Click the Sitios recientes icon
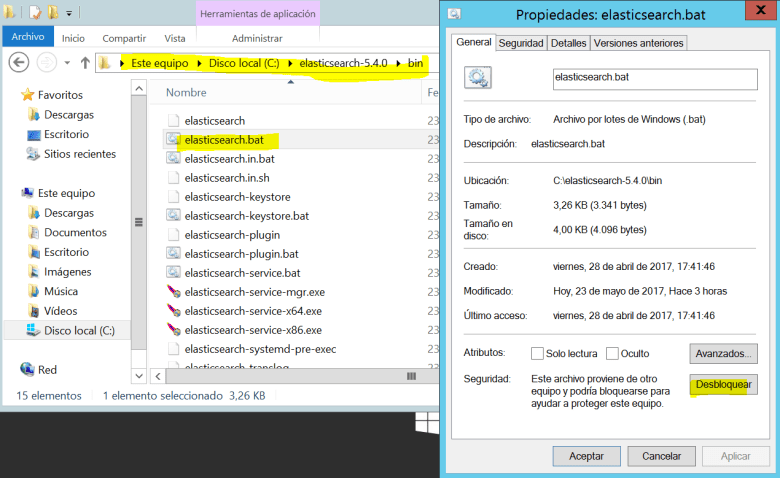 coord(34,154)
